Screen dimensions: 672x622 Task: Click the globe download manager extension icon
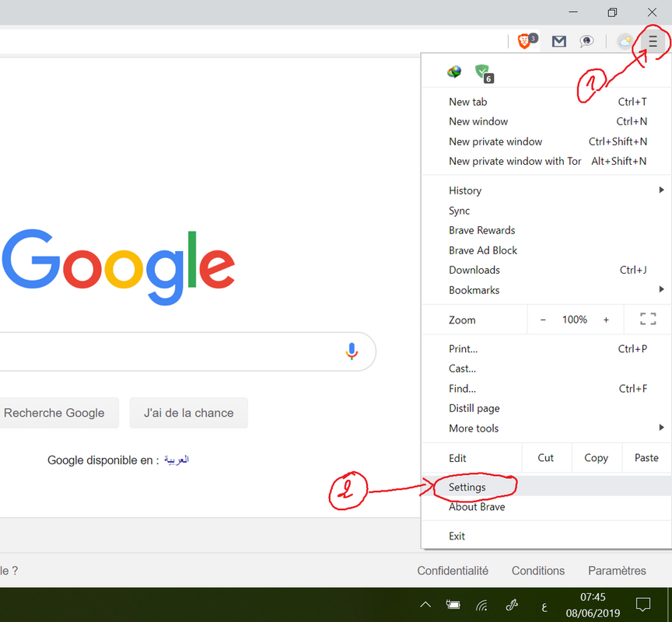tap(454, 72)
